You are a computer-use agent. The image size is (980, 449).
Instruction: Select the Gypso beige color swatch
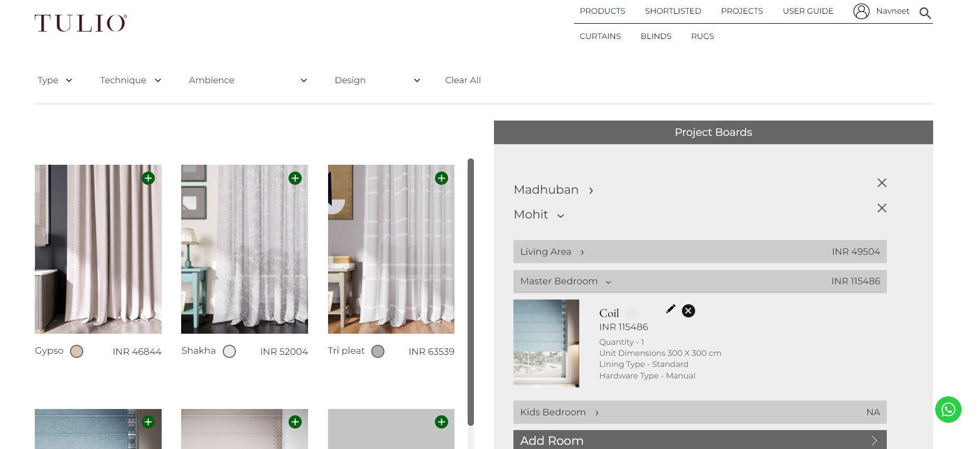point(77,351)
